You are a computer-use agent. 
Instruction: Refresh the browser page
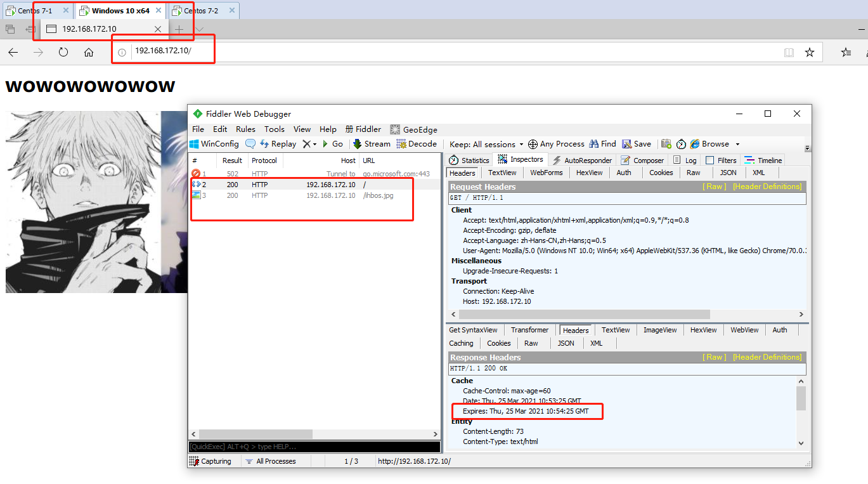[x=63, y=53]
